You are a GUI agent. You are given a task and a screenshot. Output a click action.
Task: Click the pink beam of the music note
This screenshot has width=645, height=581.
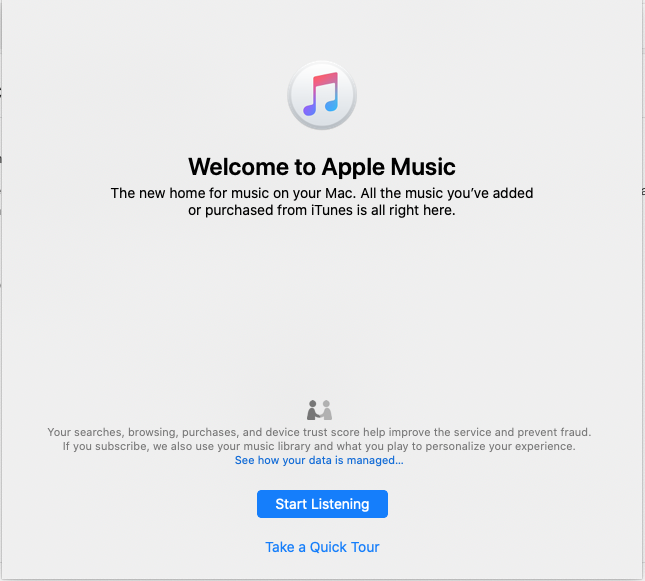click(x=325, y=80)
